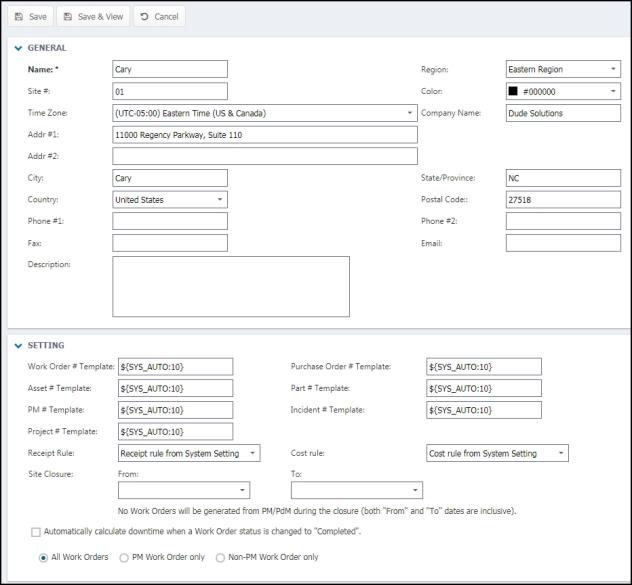This screenshot has width=632, height=585.
Task: Open Site Closure To date dropdown
Action: (x=357, y=490)
